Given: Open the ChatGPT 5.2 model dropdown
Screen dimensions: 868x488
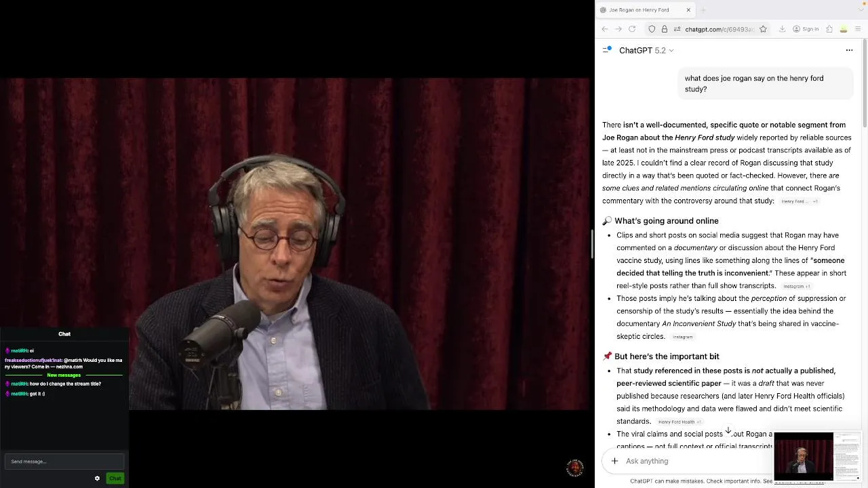Looking at the screenshot, I should pos(646,50).
